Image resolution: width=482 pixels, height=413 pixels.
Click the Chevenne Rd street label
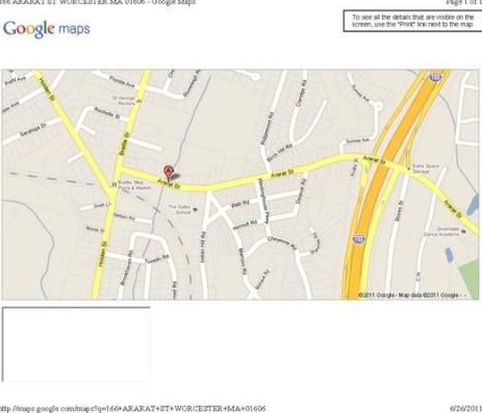click(281, 243)
